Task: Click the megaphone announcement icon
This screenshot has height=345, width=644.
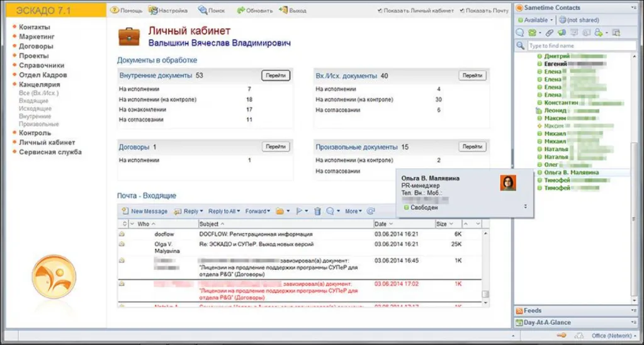Action: coord(562,33)
